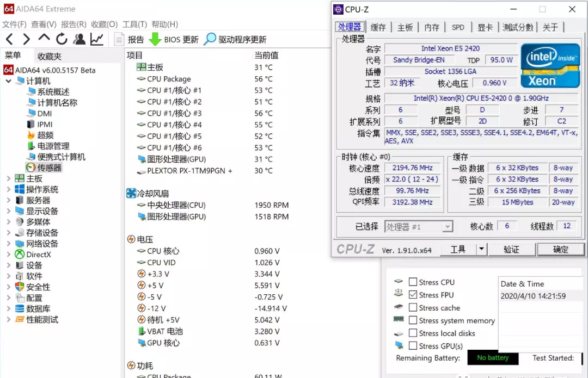Open the 处理器 #1 selection dropdown
Viewport: 588px width, 378px height.
pos(419,227)
